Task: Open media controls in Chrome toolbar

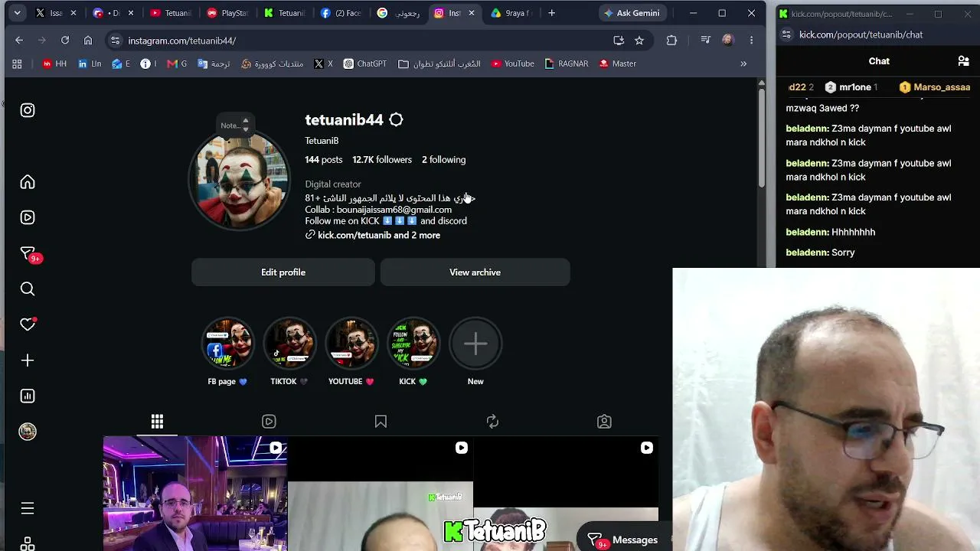Action: click(x=706, y=41)
